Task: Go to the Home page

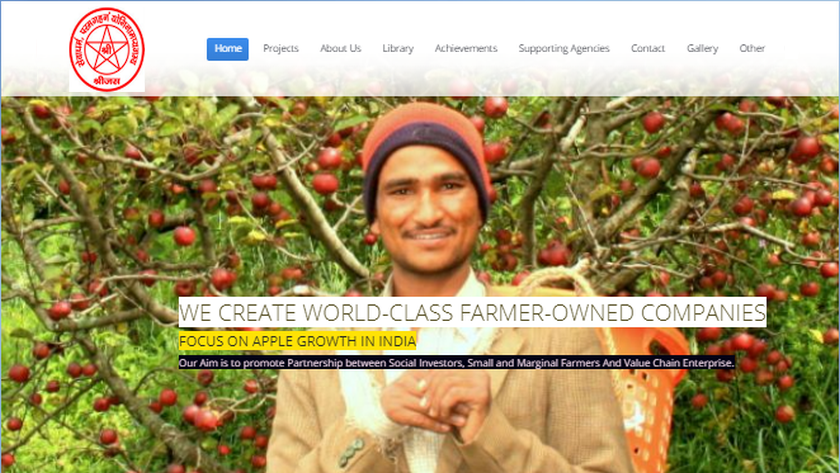Action: point(228,49)
